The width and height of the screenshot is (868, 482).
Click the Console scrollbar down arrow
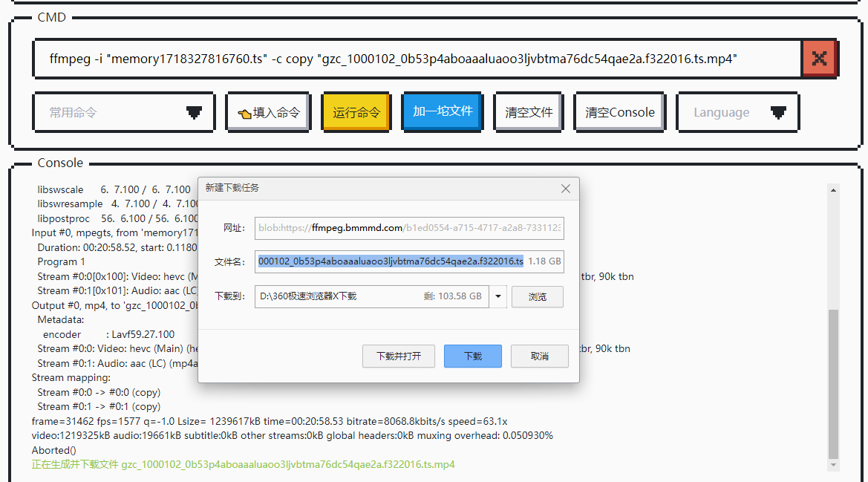pos(833,465)
